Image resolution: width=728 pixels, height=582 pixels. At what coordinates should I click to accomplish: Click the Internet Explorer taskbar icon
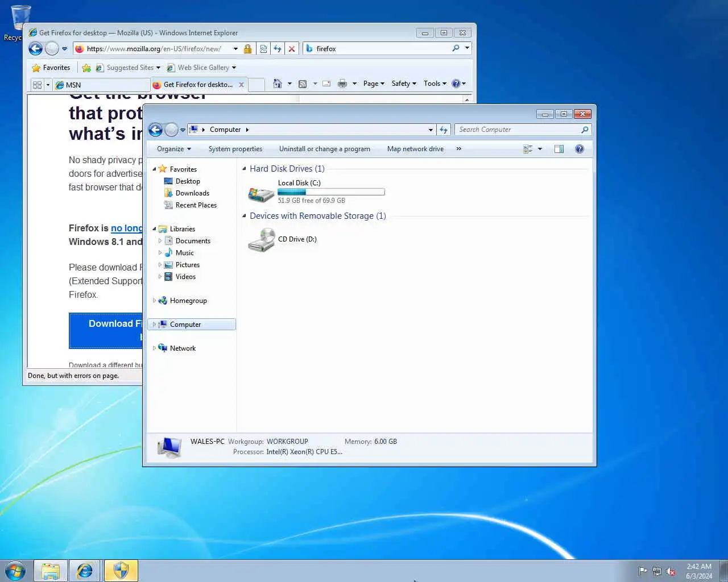[85, 571]
